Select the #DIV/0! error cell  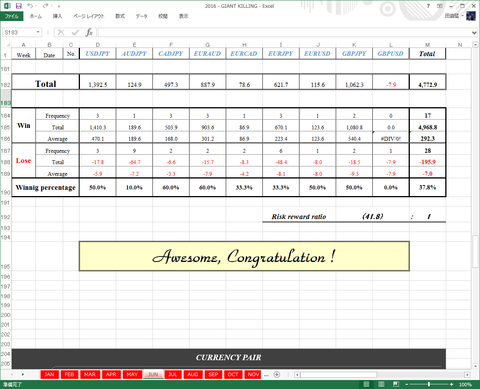391,139
